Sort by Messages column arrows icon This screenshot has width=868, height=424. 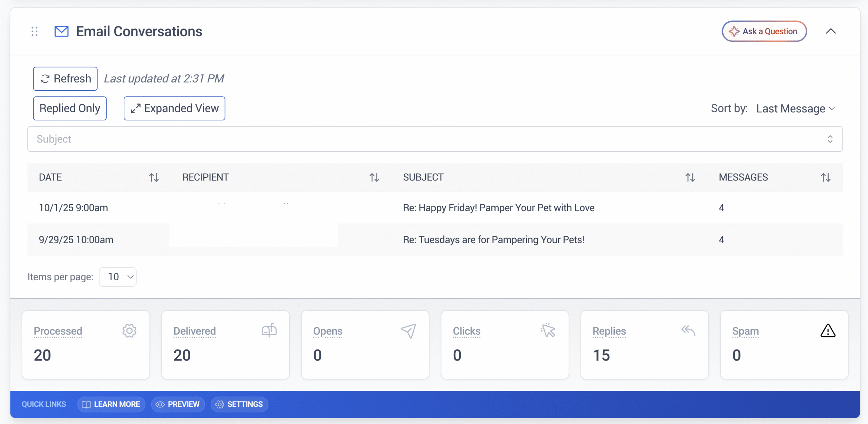825,177
